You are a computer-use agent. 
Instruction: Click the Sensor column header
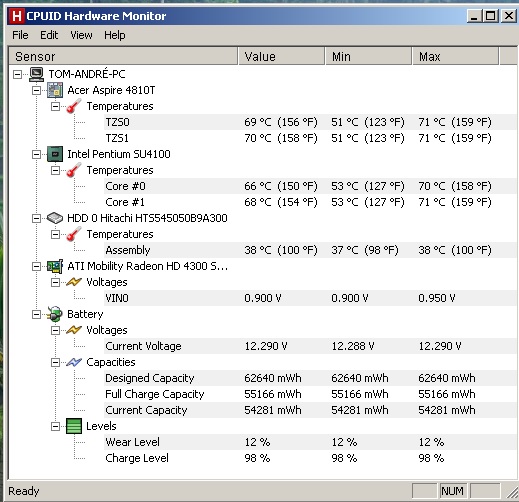pyautogui.click(x=123, y=56)
